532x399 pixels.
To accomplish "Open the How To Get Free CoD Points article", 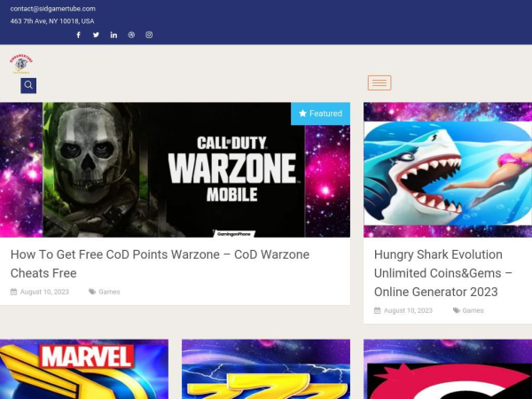I will tap(160, 263).
